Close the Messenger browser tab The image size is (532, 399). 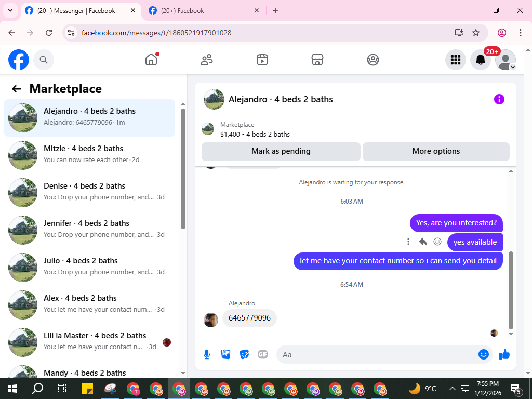(x=133, y=10)
